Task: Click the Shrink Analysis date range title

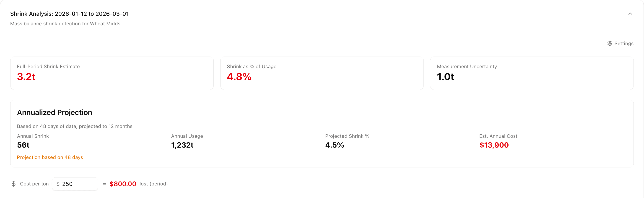Action: 70,14
